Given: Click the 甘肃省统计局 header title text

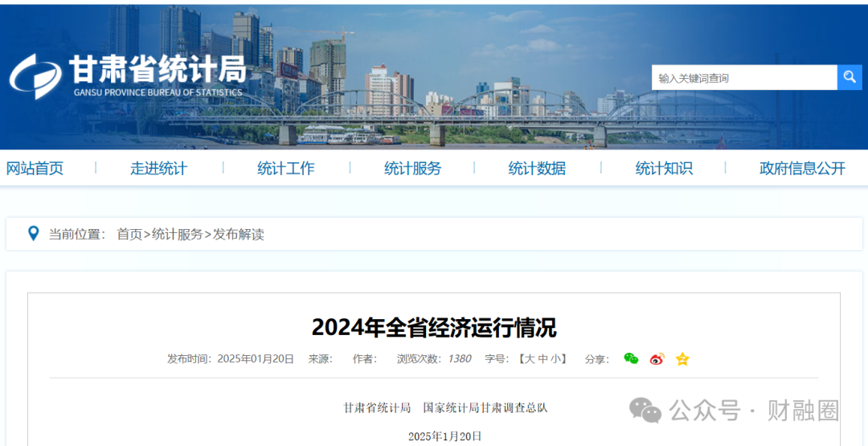Looking at the screenshot, I should coord(158,70).
